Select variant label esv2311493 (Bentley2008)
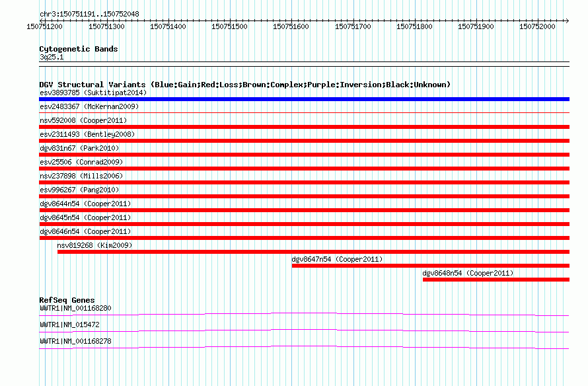Screen dimensions: 588x386 87,134
